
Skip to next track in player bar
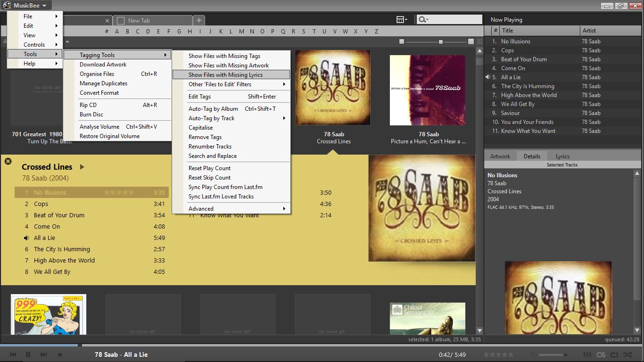(43, 354)
